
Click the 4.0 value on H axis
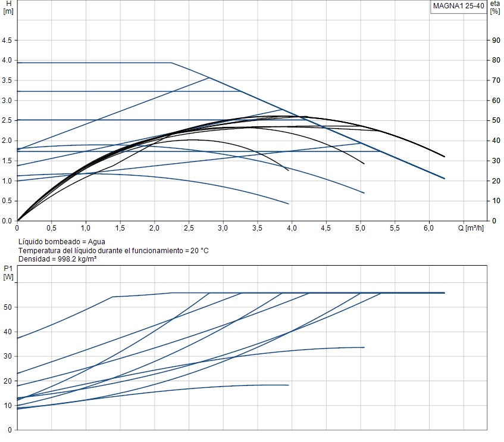coord(7,60)
